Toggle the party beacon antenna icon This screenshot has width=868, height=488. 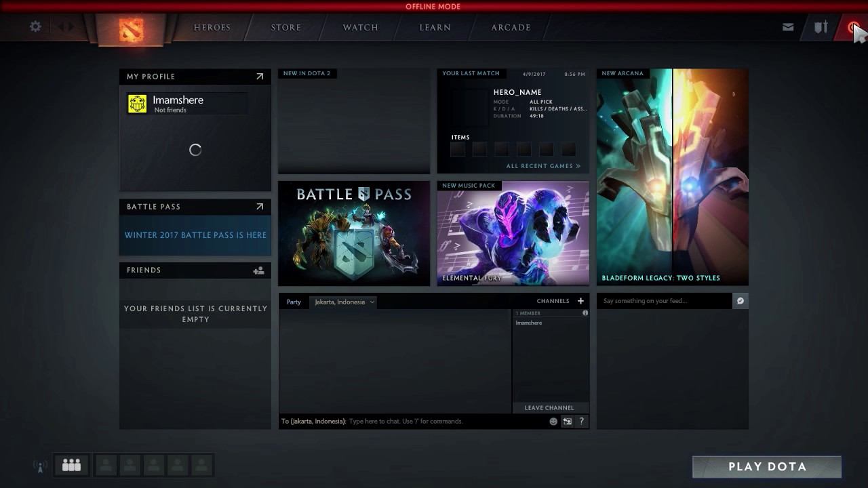pos(40,466)
